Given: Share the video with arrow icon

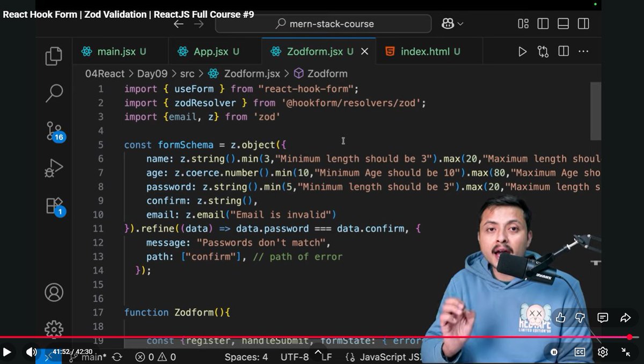Looking at the screenshot, I should [625, 318].
